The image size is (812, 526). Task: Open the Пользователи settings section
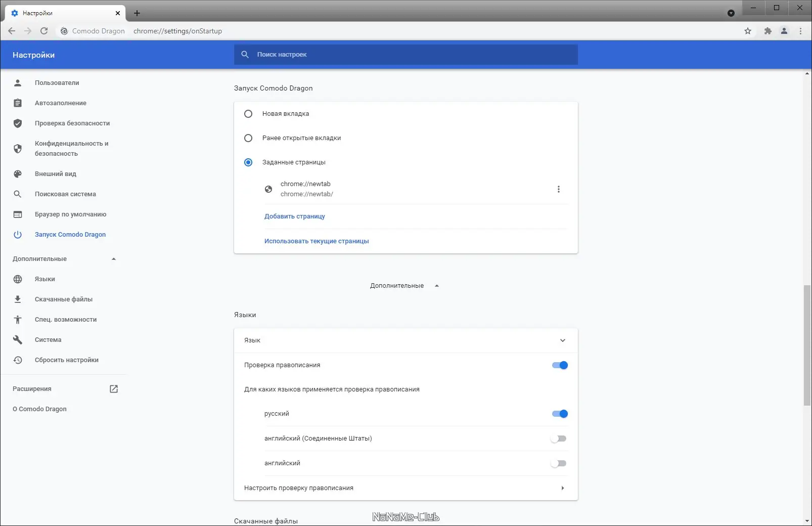pyautogui.click(x=57, y=83)
